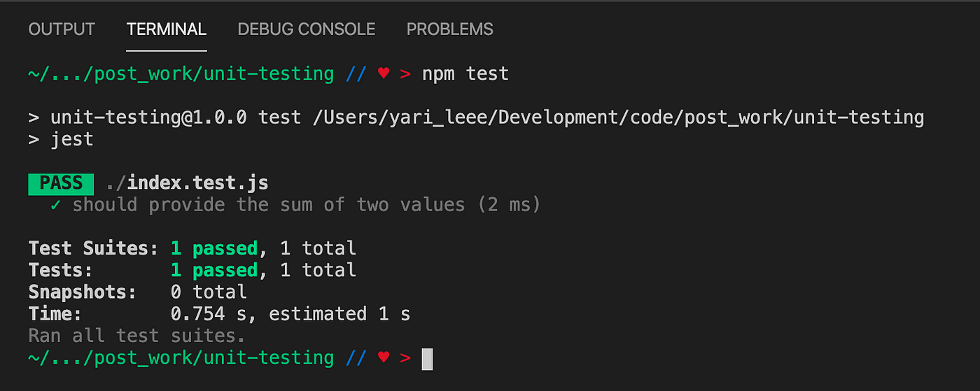Click the blue slashes in first prompt
This screenshot has width=980, height=391.
[x=356, y=73]
